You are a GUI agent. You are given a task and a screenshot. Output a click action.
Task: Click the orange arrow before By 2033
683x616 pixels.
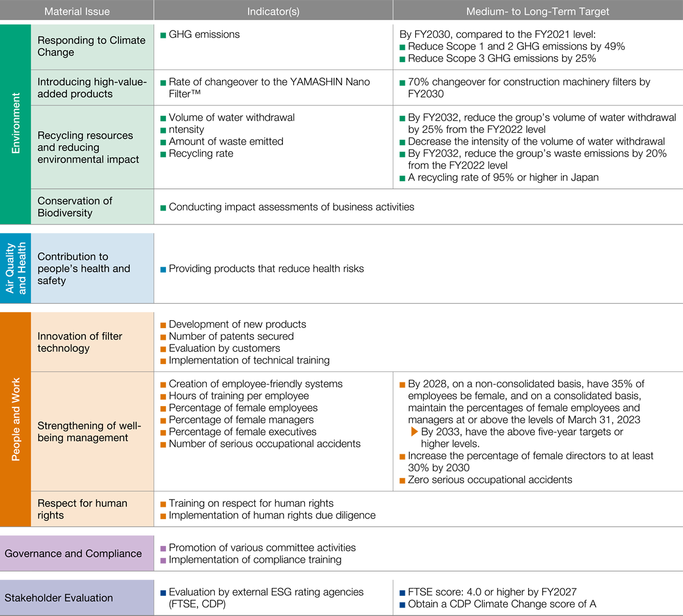[415, 432]
